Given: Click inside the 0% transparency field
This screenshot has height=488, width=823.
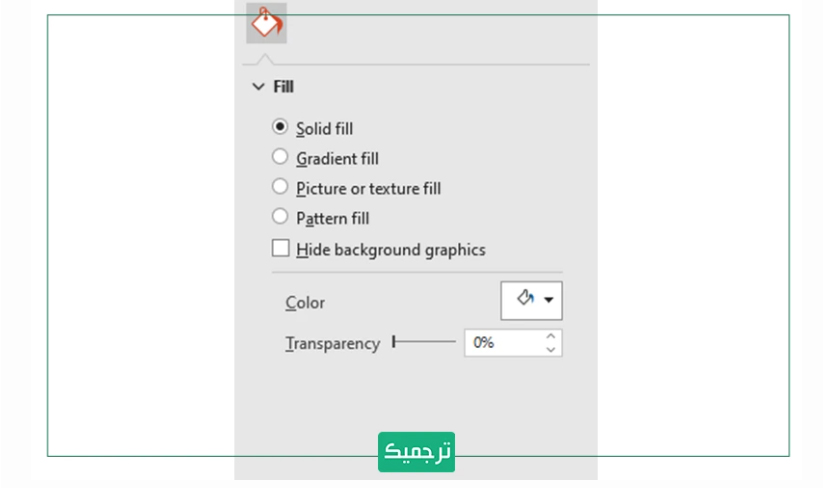Looking at the screenshot, I should 504,343.
